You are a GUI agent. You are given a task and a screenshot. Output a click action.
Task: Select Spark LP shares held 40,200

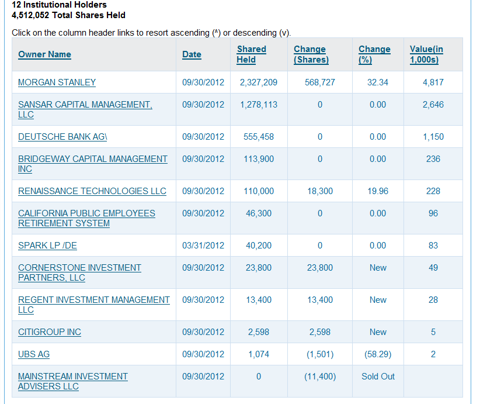coord(258,246)
